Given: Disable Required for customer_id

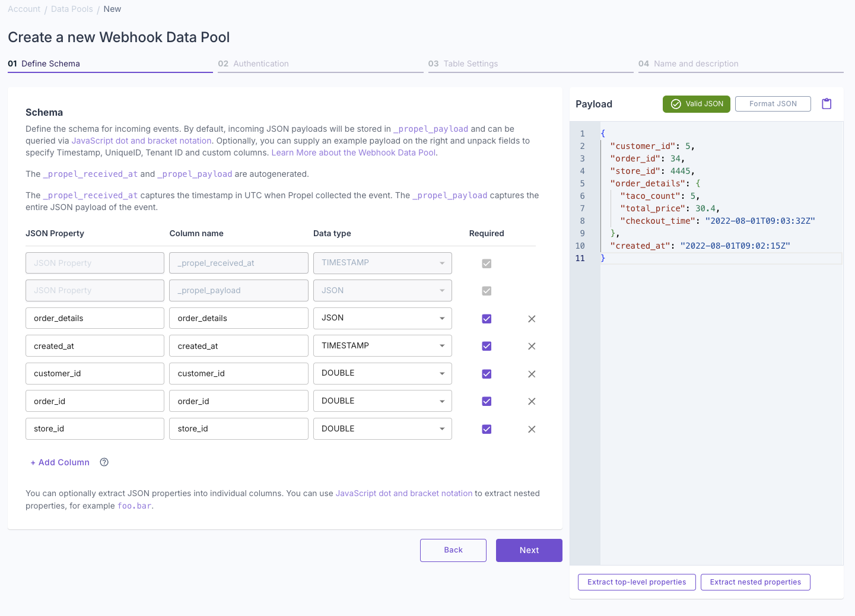Looking at the screenshot, I should click(486, 374).
